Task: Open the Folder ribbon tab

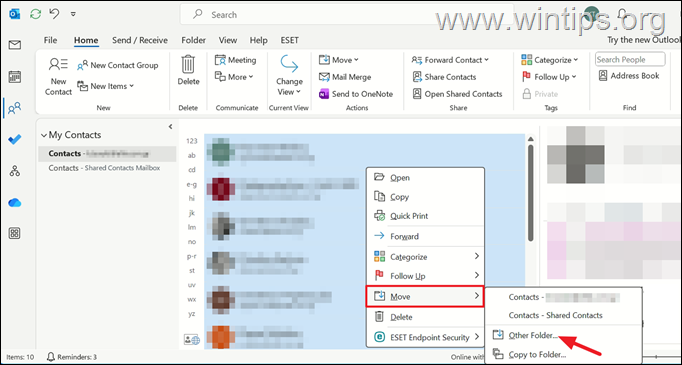Action: 194,40
